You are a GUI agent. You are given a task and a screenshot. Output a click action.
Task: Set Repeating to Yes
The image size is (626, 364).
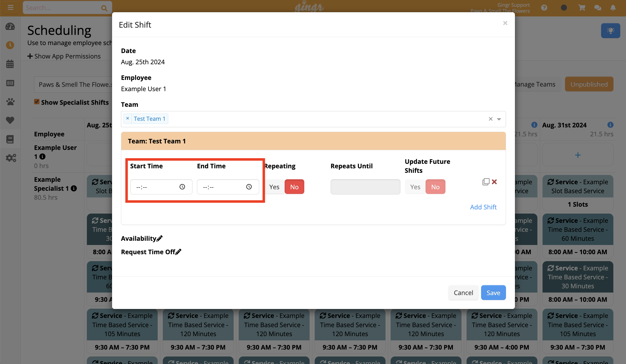274,187
